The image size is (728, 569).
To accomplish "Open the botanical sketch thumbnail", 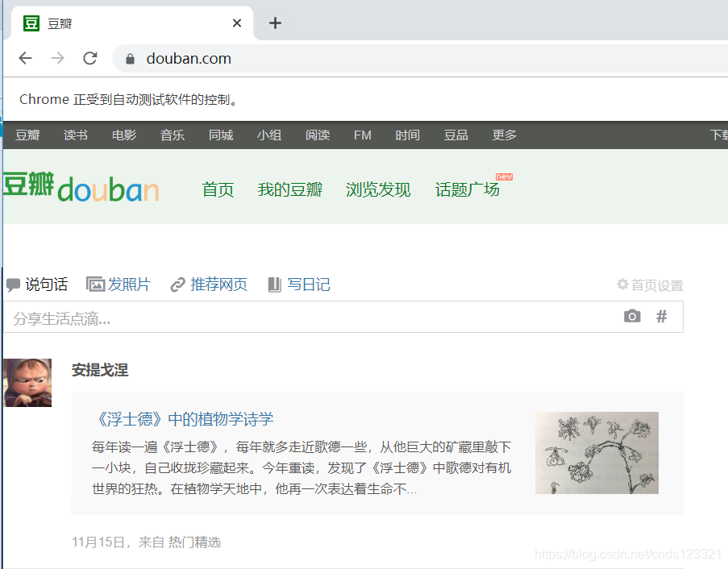I will pyautogui.click(x=597, y=453).
